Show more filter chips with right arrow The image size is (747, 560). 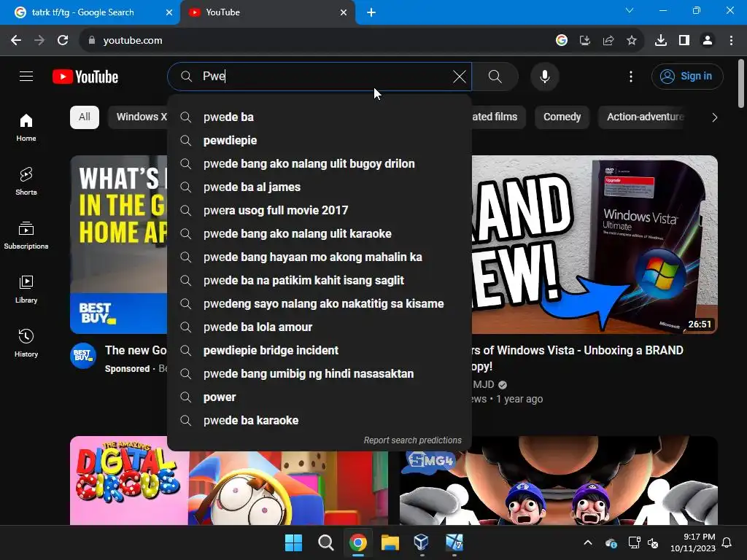[x=714, y=117]
